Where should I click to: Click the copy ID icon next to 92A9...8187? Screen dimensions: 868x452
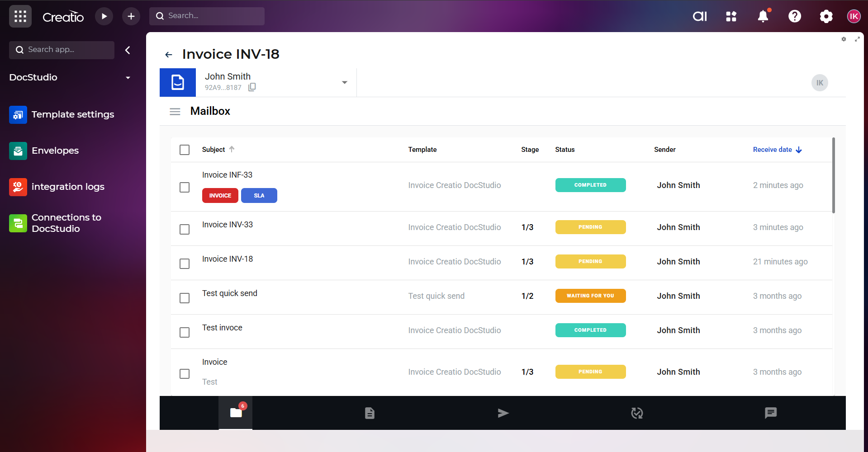[252, 87]
